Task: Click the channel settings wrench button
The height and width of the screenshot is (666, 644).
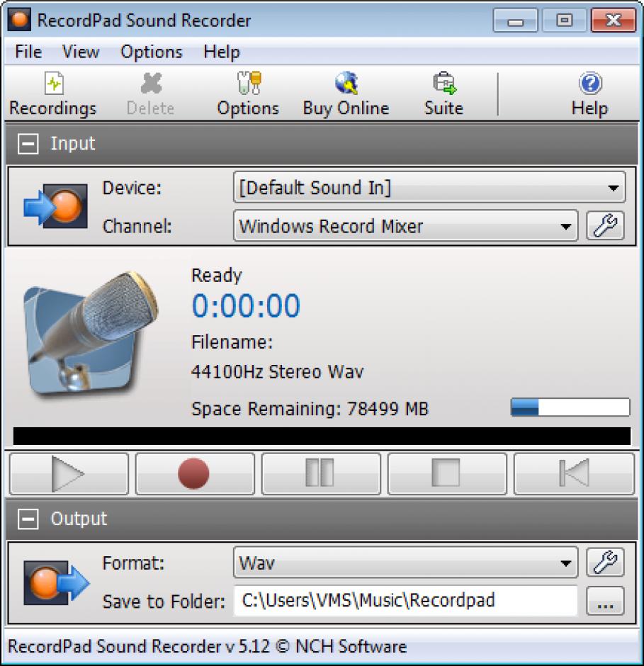Action: [x=605, y=225]
